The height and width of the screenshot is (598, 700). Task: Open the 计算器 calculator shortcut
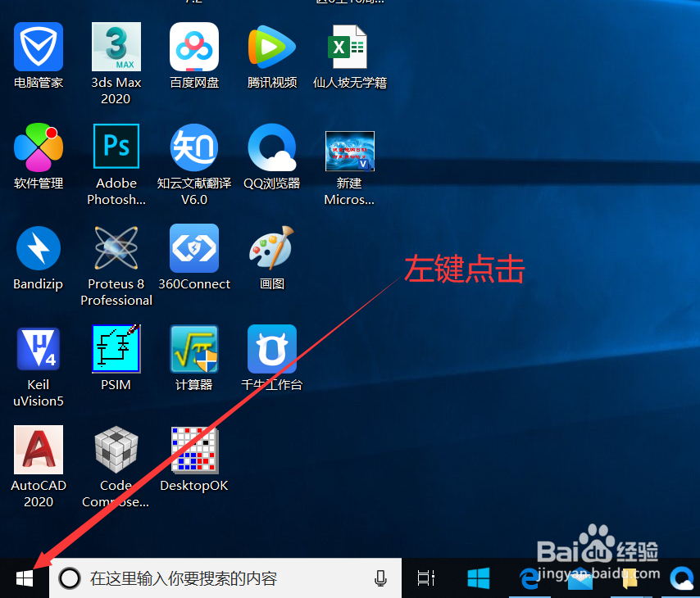pyautogui.click(x=194, y=348)
